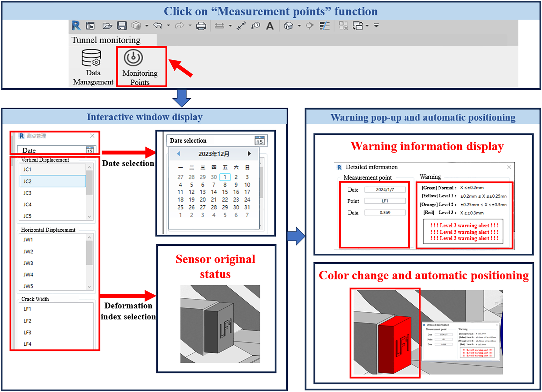The image size is (542, 392).
Task: Click the Print icon
Action: tap(201, 26)
